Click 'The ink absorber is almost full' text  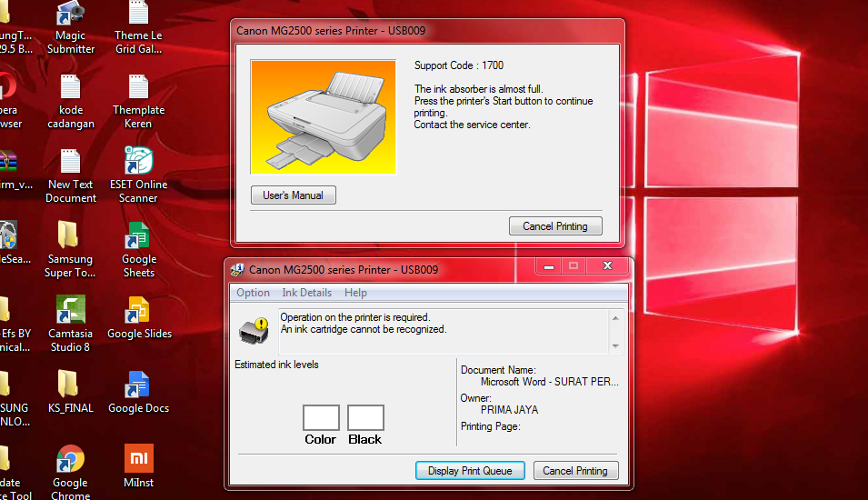pyautogui.click(x=479, y=88)
